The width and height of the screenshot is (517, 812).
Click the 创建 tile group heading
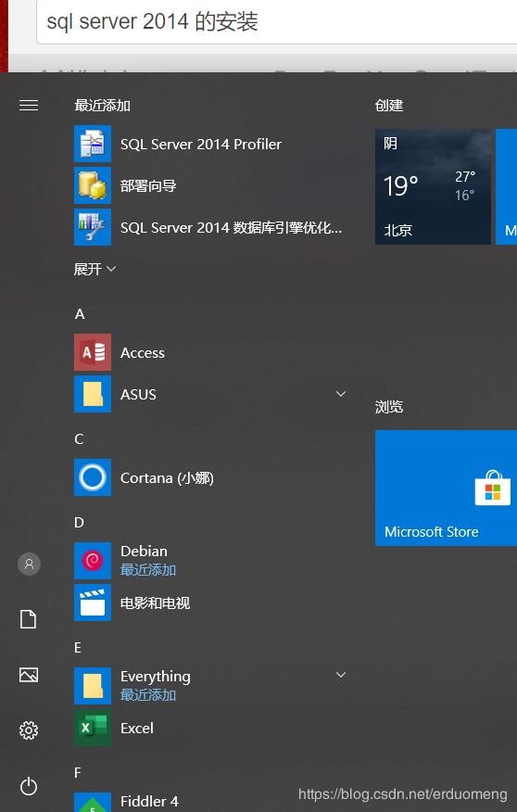coord(389,106)
